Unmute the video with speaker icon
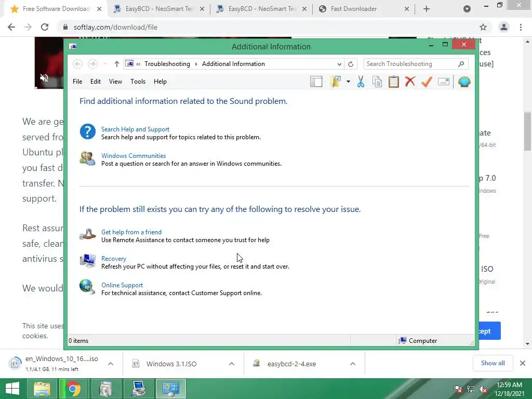The width and height of the screenshot is (532, 399). click(44, 78)
